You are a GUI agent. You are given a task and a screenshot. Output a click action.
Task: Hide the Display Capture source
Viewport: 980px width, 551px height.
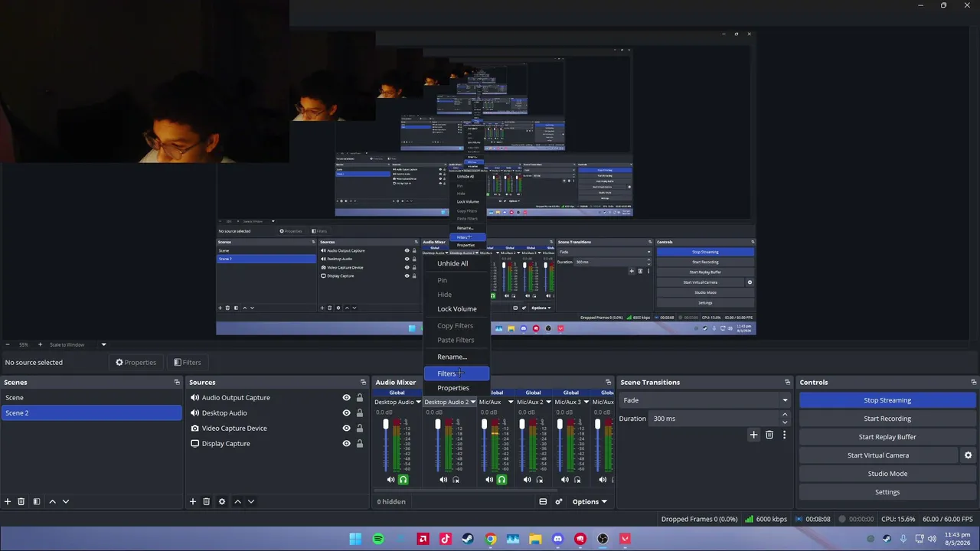point(346,444)
